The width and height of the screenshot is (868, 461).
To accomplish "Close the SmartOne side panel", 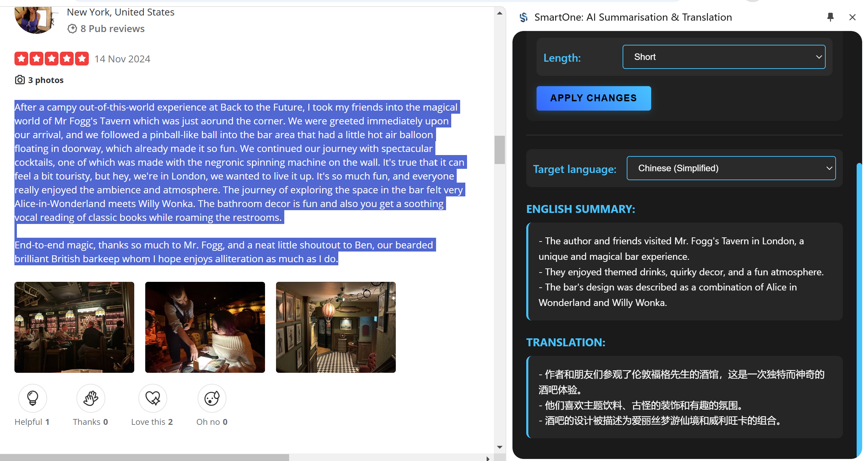I will pyautogui.click(x=852, y=17).
